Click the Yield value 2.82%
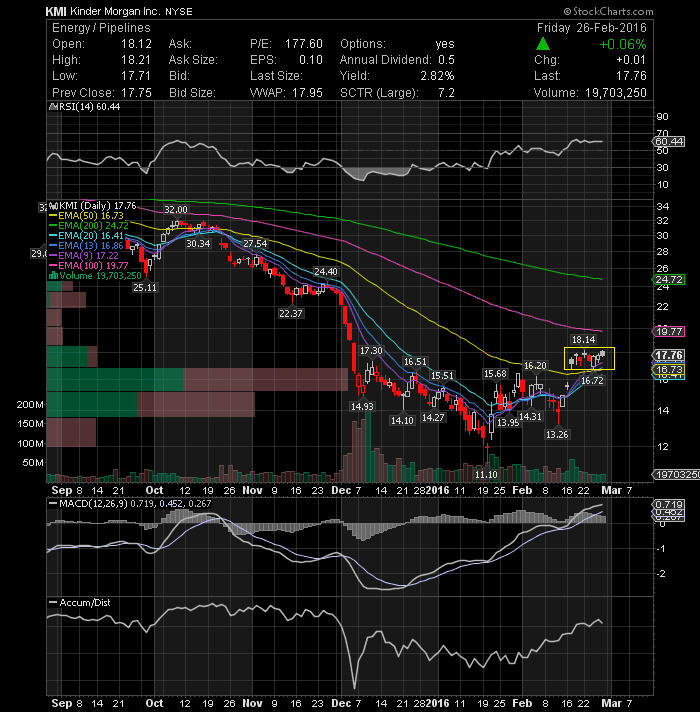Viewport: 700px width, 712px height. [x=437, y=76]
